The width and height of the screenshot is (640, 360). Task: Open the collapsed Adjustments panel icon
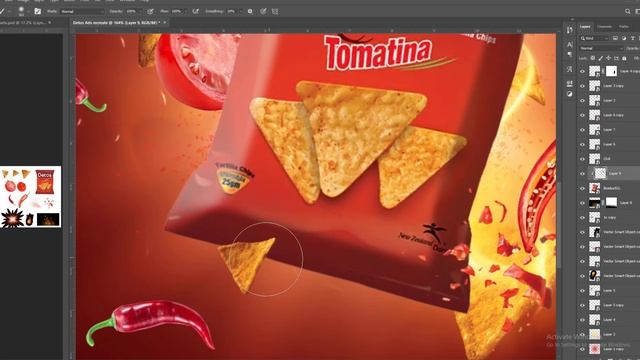(x=570, y=94)
